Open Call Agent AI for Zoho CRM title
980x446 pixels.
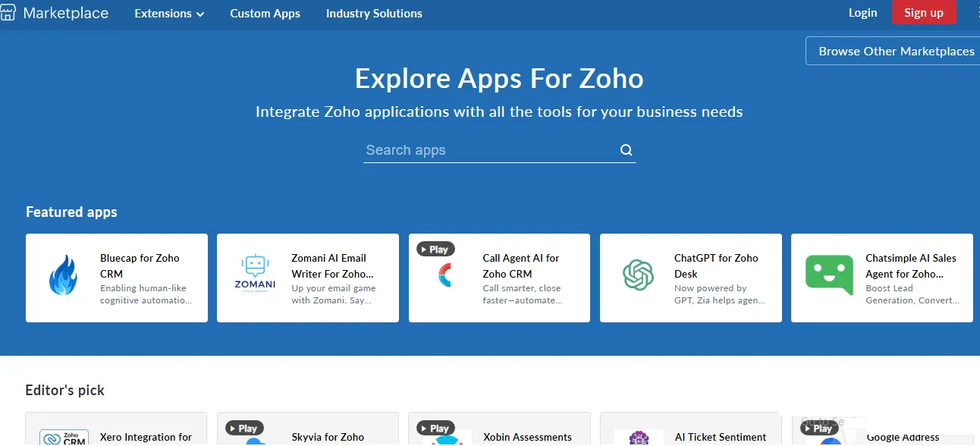[x=521, y=265]
